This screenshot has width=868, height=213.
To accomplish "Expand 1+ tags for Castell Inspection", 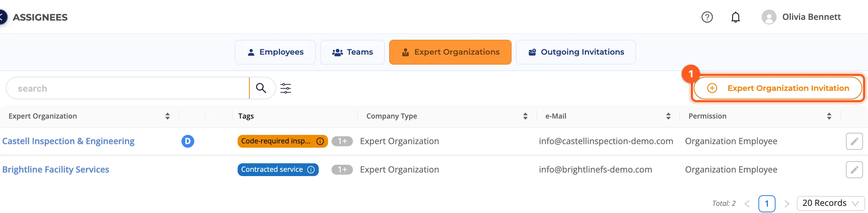I will pyautogui.click(x=342, y=141).
